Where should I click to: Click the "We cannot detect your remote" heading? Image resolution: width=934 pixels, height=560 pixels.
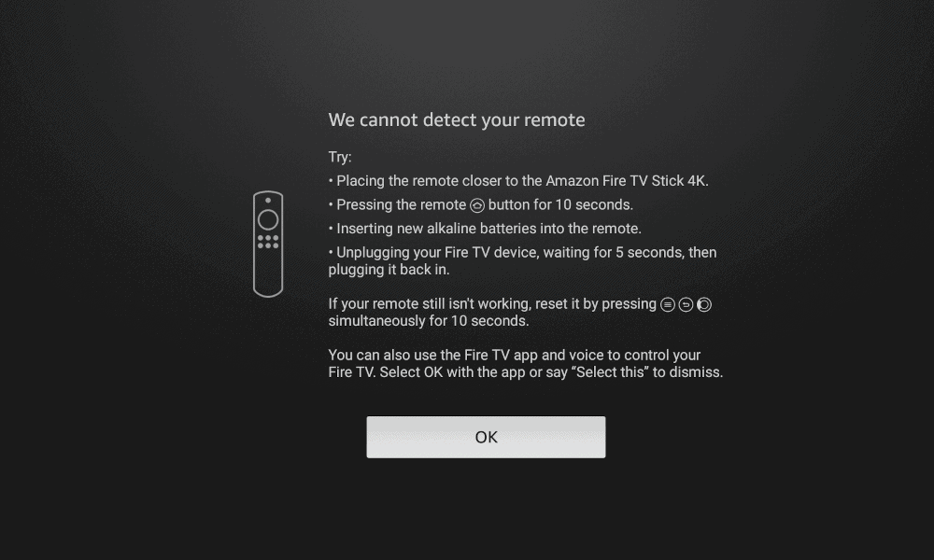457,119
